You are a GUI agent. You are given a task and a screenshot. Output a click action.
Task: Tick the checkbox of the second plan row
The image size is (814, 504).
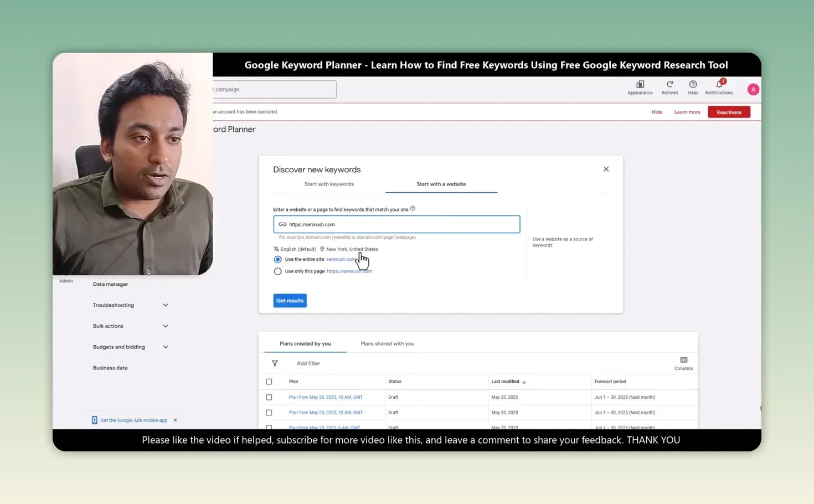[269, 413]
